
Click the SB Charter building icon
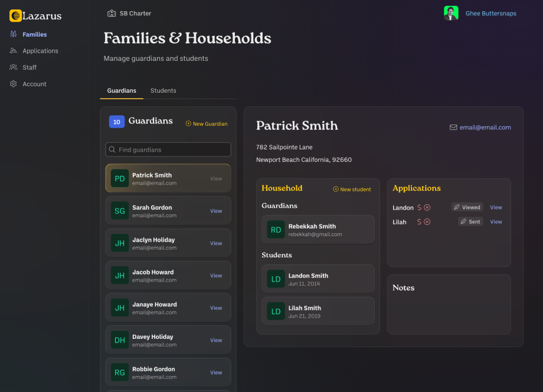coord(111,12)
